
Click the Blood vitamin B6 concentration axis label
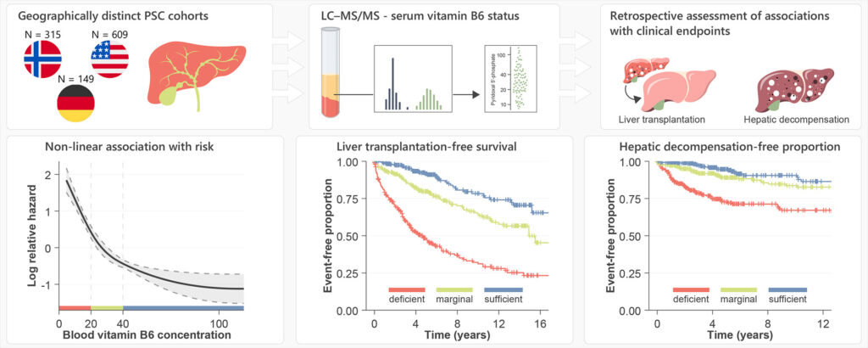(146, 335)
